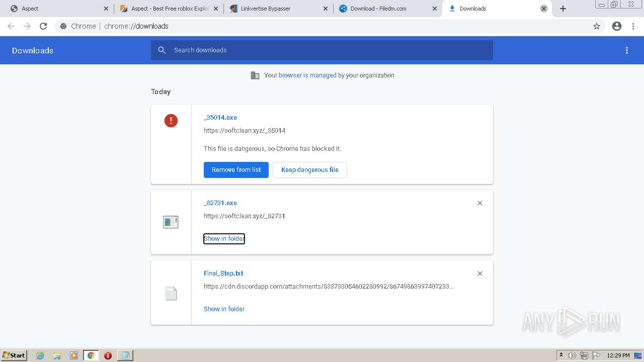Click the Downloads page heading

tap(33, 50)
